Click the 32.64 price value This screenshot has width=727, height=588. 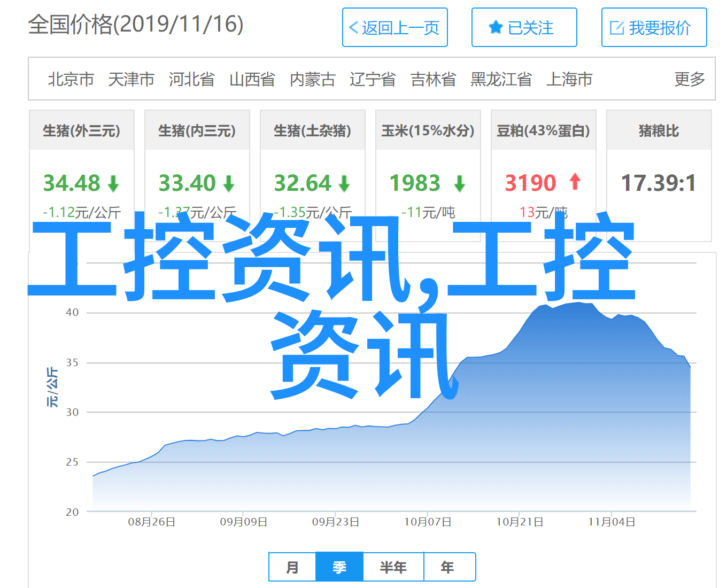click(x=303, y=183)
